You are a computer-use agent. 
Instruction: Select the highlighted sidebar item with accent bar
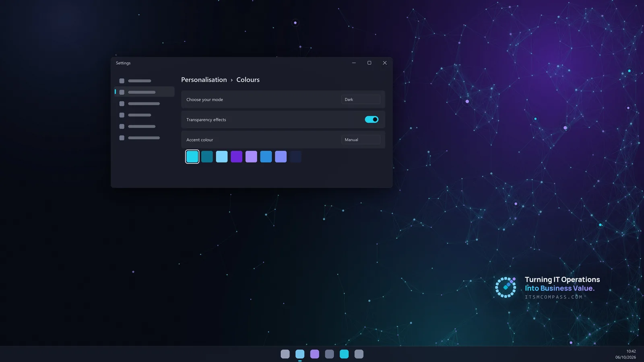tap(144, 92)
